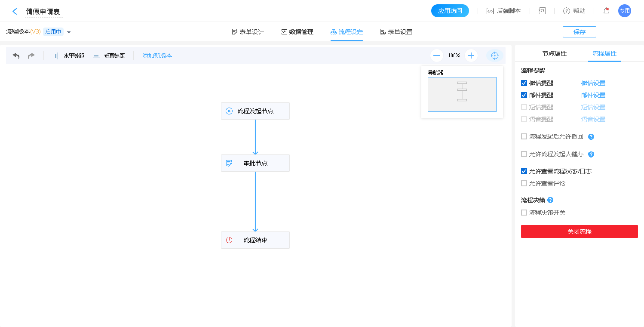The width and height of the screenshot is (644, 327).
Task: Zoom in the canvas with plus button
Action: point(471,56)
